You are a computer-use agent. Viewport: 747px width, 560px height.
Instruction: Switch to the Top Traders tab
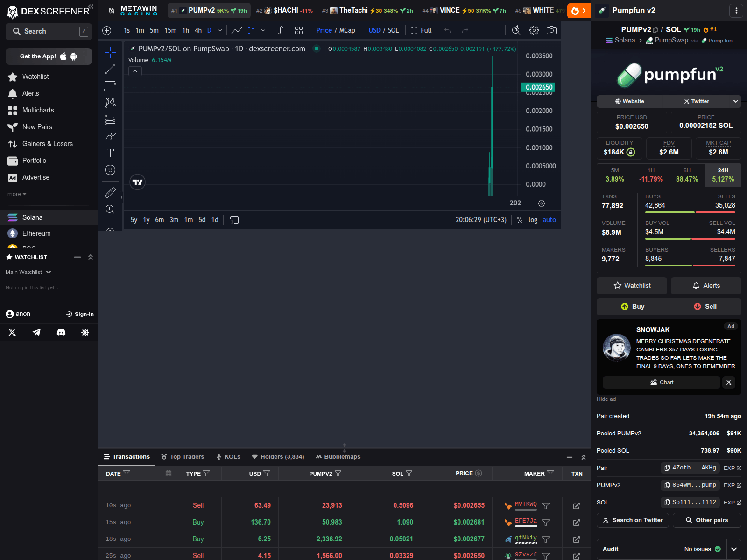tap(183, 457)
